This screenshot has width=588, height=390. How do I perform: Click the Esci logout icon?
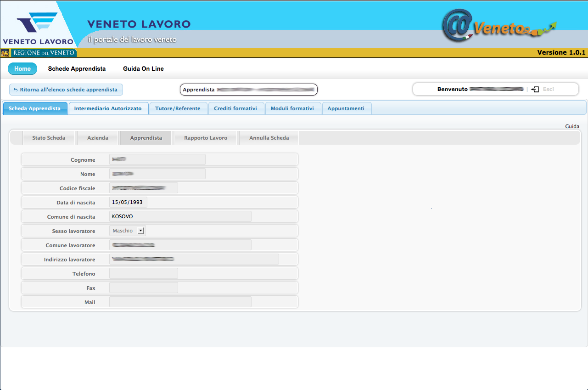click(x=535, y=90)
